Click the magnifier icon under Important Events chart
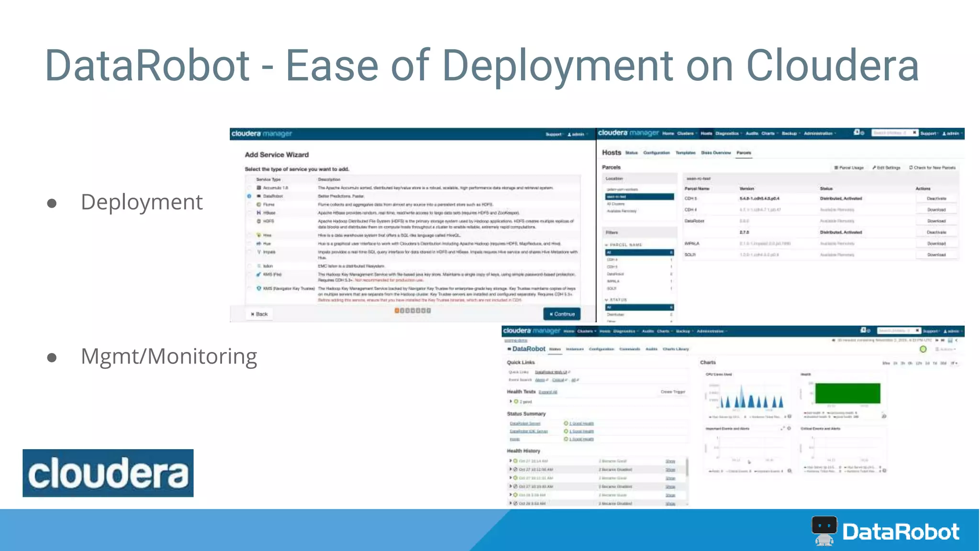980x551 pixels. click(x=790, y=471)
